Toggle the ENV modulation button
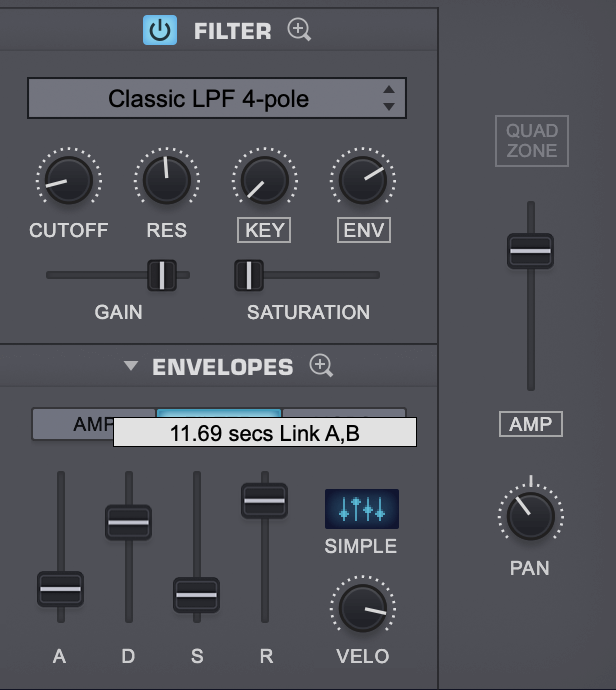The width and height of the screenshot is (616, 690). coord(364,230)
